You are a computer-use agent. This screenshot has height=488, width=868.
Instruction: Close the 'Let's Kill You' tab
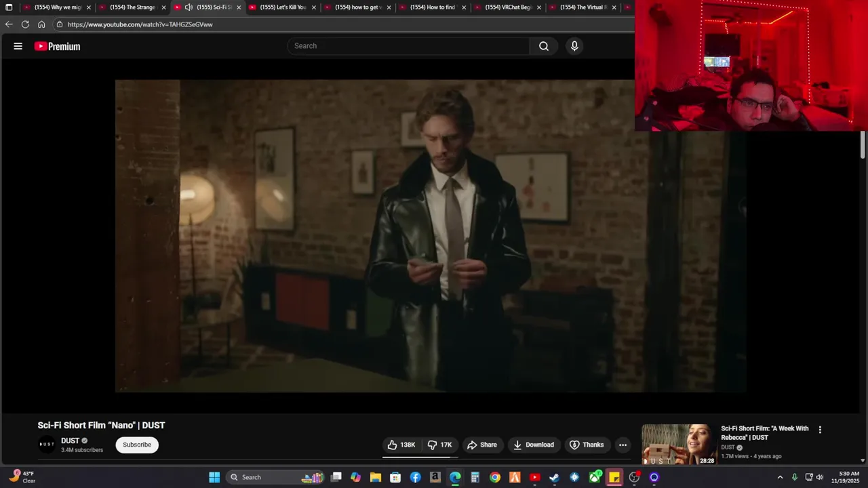(x=314, y=7)
